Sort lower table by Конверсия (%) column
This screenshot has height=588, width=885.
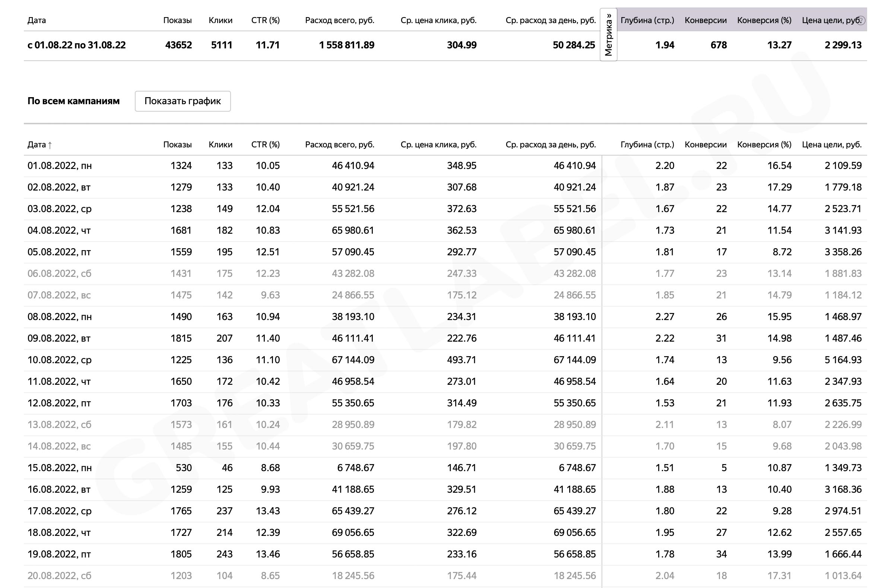(764, 144)
